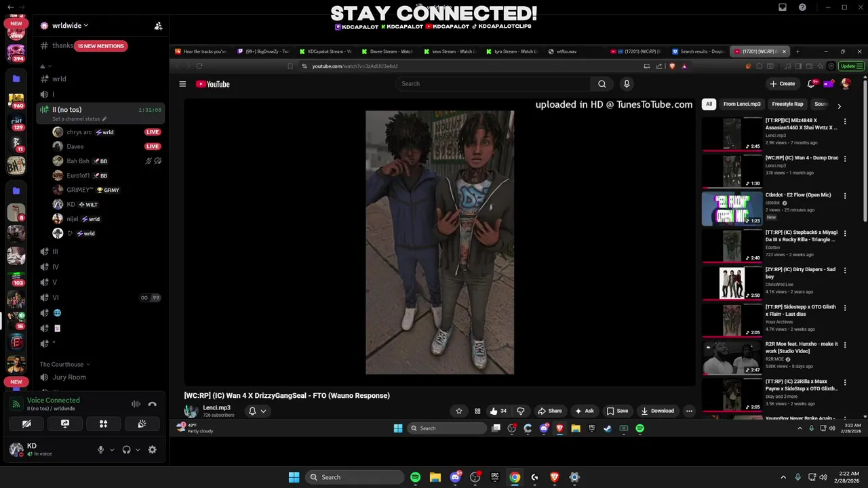Open R2R Moe make it work thumbnail
Screen dimensions: 868x488
(x=732, y=357)
